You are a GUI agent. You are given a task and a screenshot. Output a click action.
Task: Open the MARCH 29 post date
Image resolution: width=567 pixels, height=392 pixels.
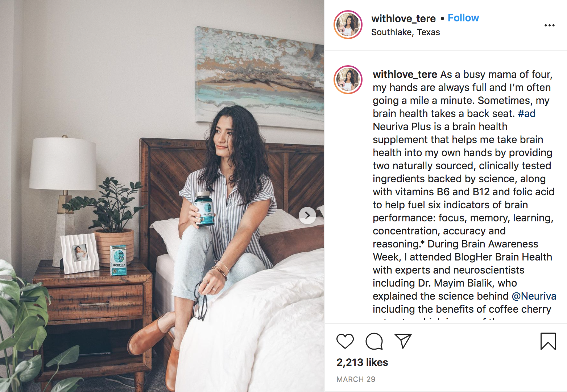(x=356, y=379)
